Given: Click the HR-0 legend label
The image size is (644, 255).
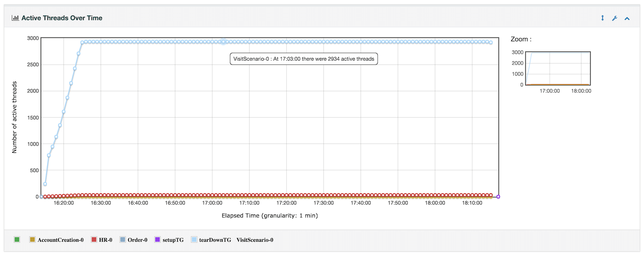Looking at the screenshot, I should coord(106,240).
